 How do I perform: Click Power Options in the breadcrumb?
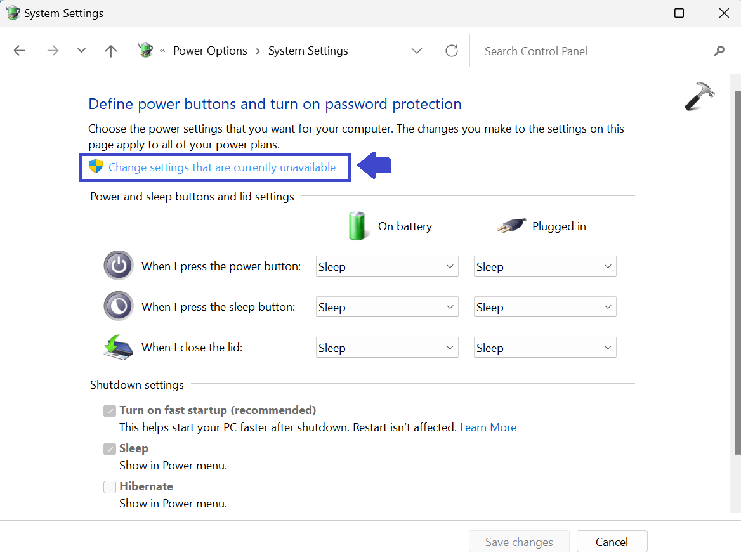coord(210,51)
